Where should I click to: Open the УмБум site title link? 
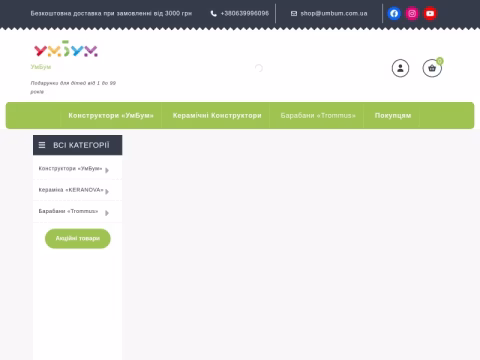pyautogui.click(x=41, y=67)
